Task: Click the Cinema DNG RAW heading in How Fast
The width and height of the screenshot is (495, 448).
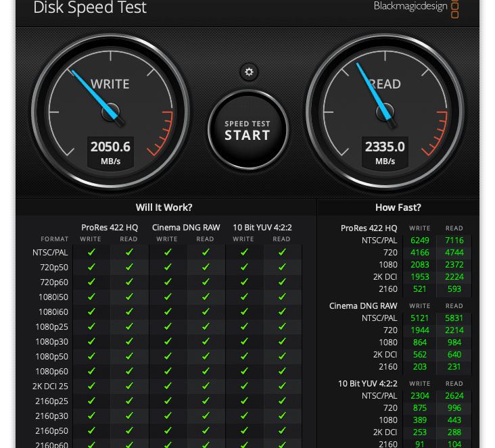Action: (363, 306)
